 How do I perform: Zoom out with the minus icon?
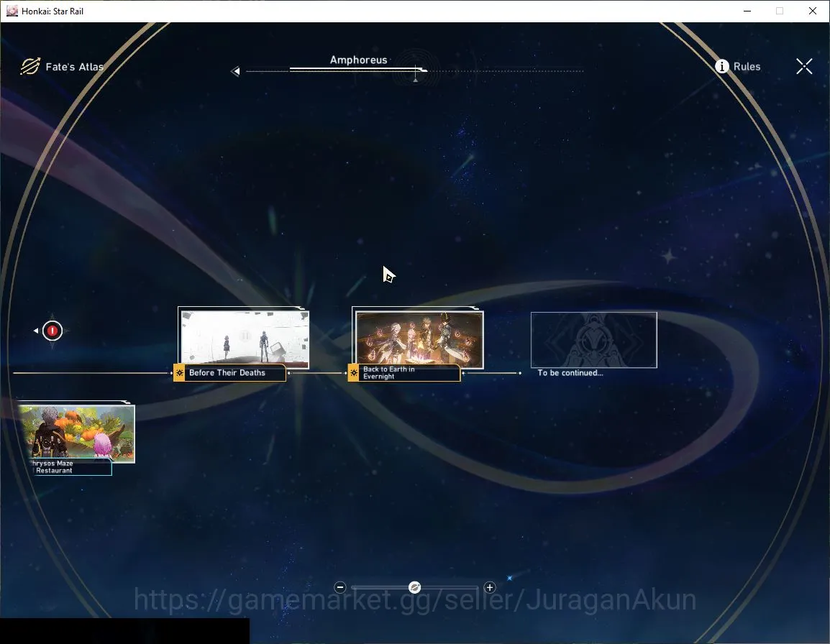click(340, 587)
